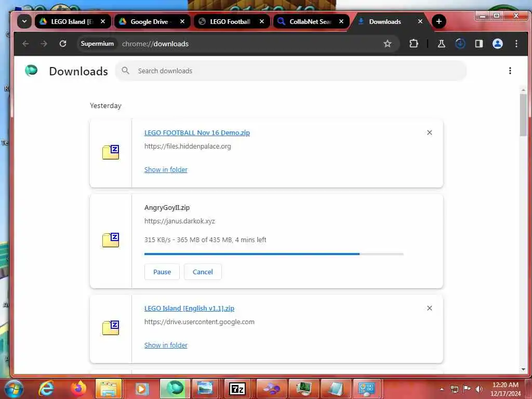The image size is (532, 399).
Task: Close the CollabNet Search tab
Action: (x=341, y=21)
